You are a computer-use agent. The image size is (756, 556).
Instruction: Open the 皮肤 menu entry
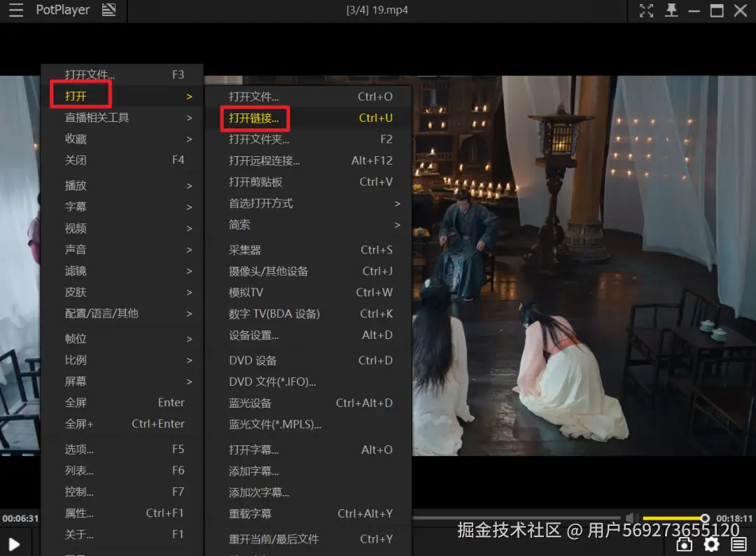pyautogui.click(x=122, y=292)
